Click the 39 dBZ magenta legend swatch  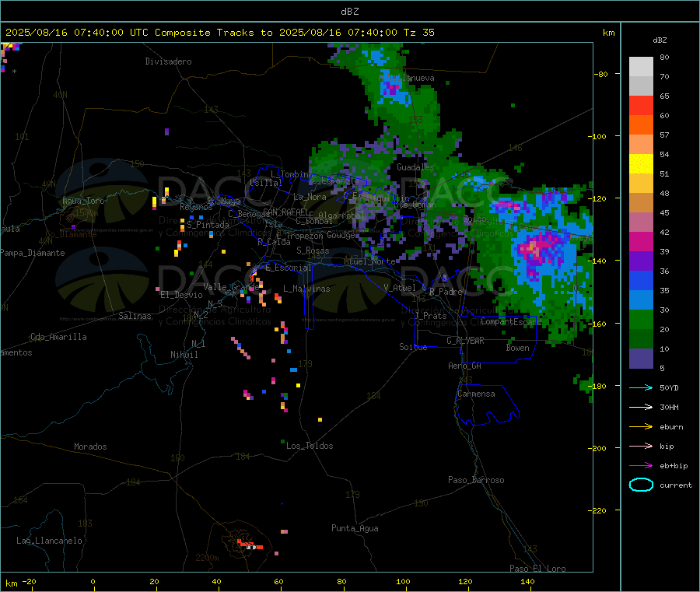click(x=641, y=241)
